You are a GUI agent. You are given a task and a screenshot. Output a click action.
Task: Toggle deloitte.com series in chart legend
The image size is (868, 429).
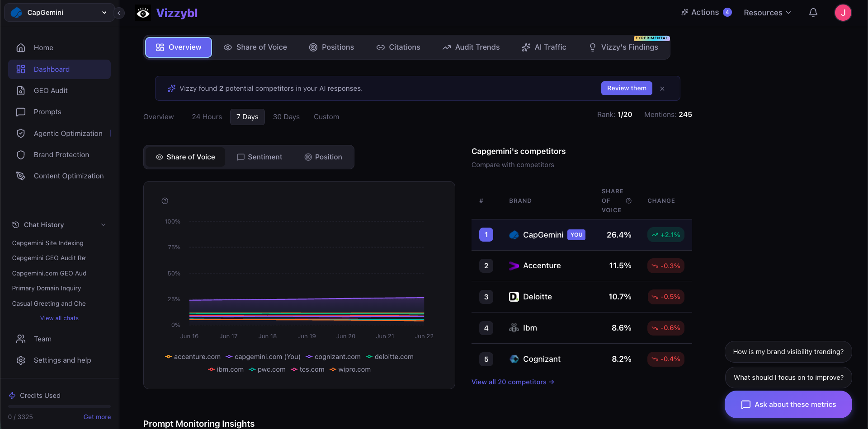coord(390,357)
